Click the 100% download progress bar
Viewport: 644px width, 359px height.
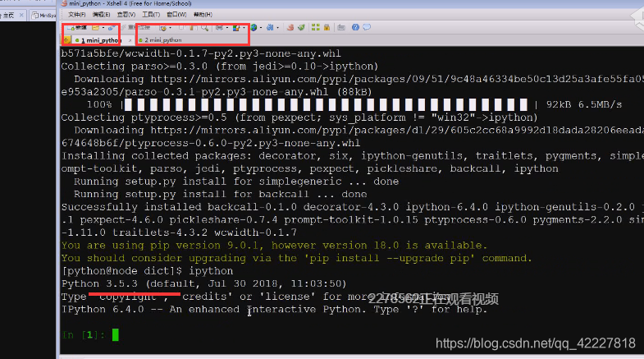327,104
